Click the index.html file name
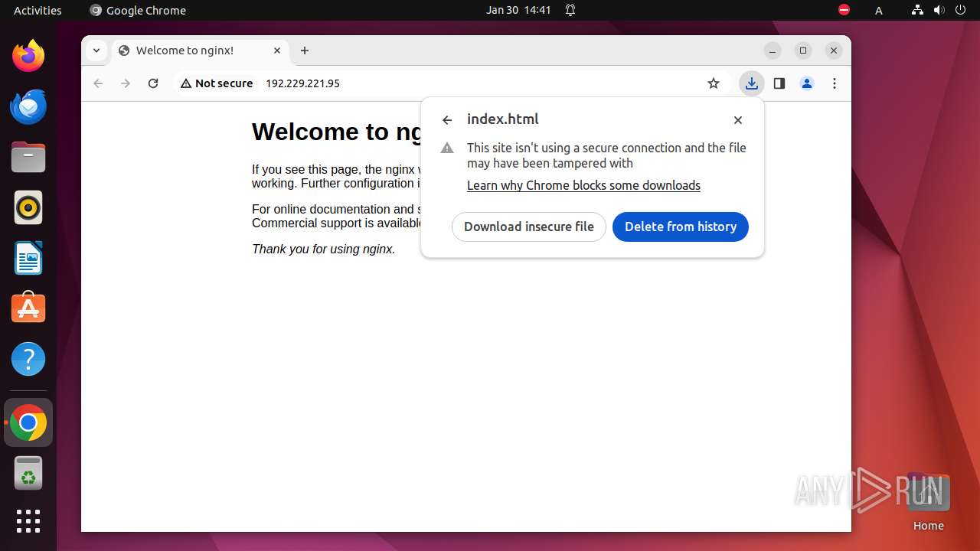This screenshot has height=551, width=980. tap(503, 119)
